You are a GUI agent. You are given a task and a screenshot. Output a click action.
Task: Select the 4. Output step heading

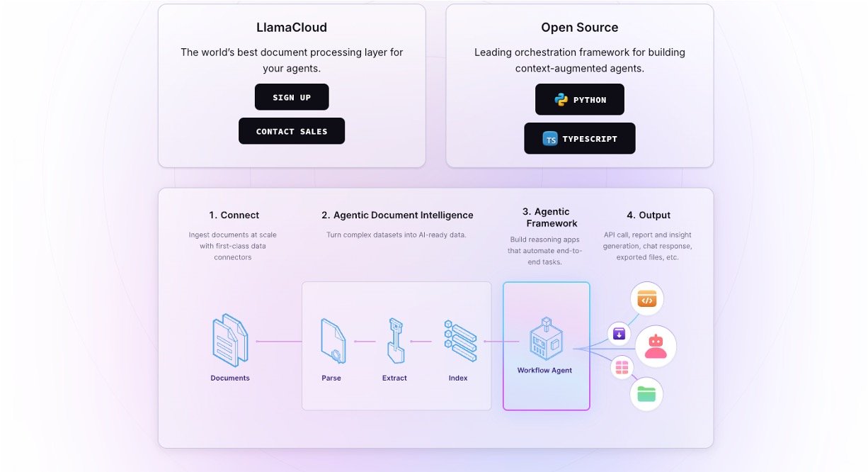click(x=649, y=215)
